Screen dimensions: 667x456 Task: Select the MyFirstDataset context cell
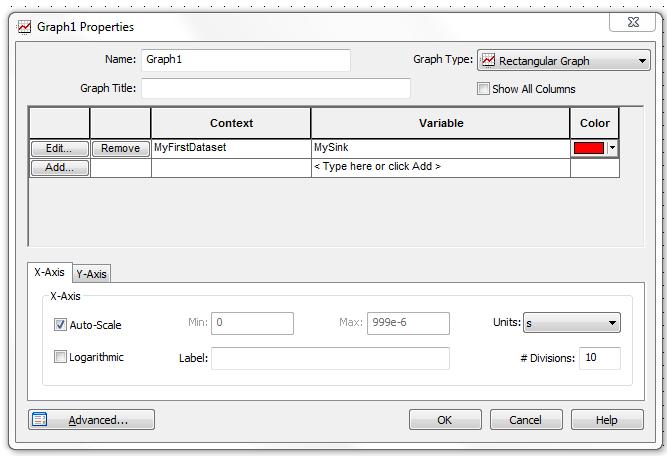pyautogui.click(x=231, y=148)
